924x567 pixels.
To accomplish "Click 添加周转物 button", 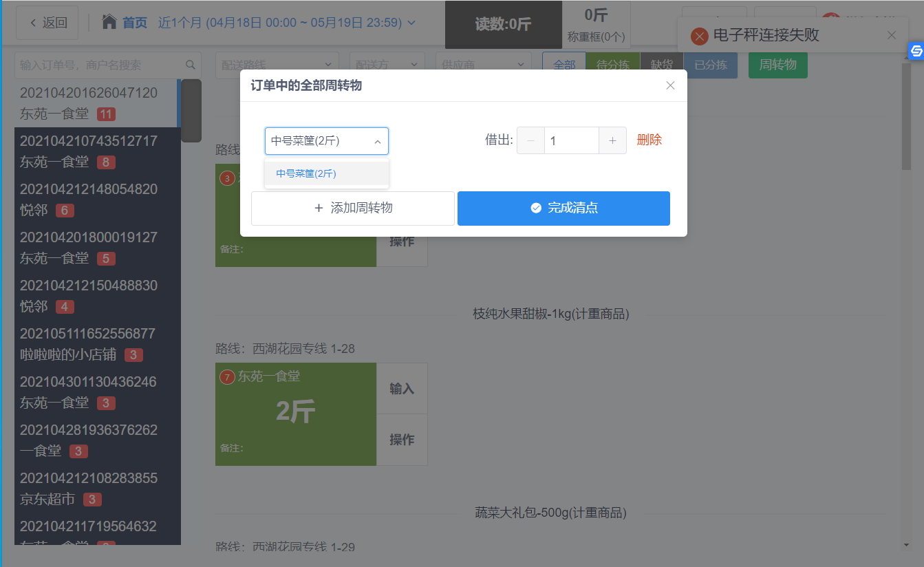I will pyautogui.click(x=352, y=208).
